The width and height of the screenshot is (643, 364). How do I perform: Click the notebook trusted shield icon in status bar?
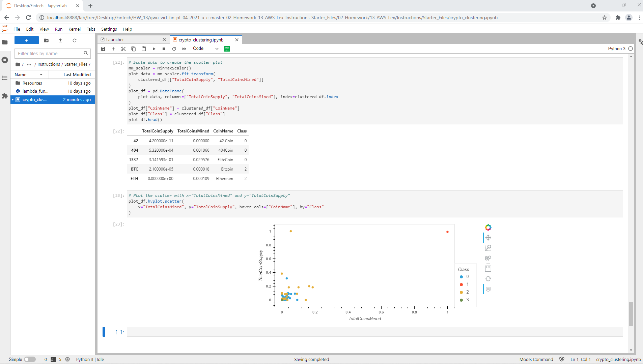tap(562, 359)
